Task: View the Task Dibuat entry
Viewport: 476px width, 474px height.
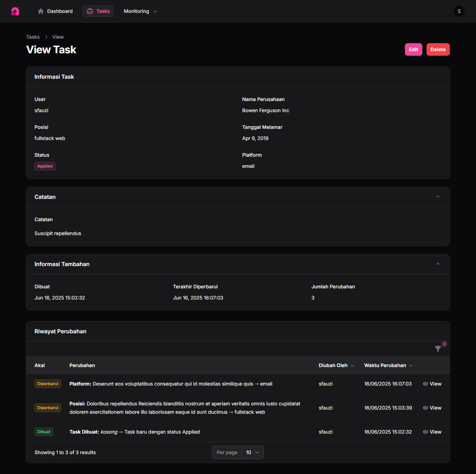Action: [x=432, y=432]
